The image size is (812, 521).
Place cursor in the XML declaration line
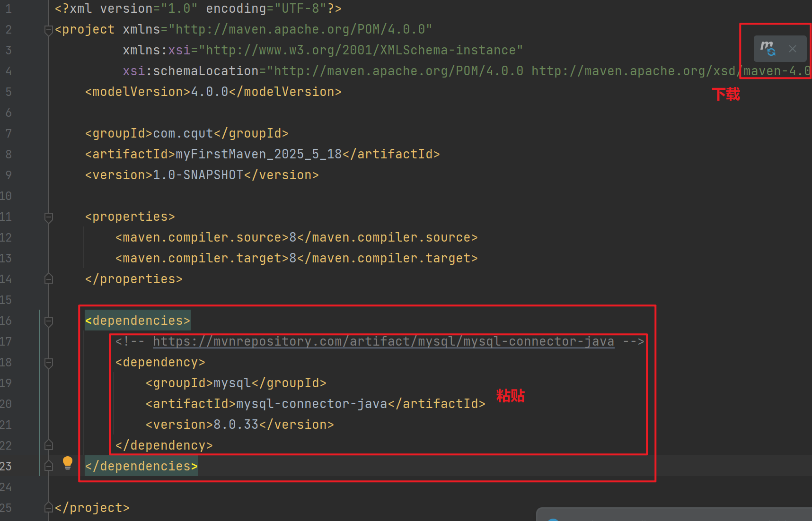[x=198, y=9]
